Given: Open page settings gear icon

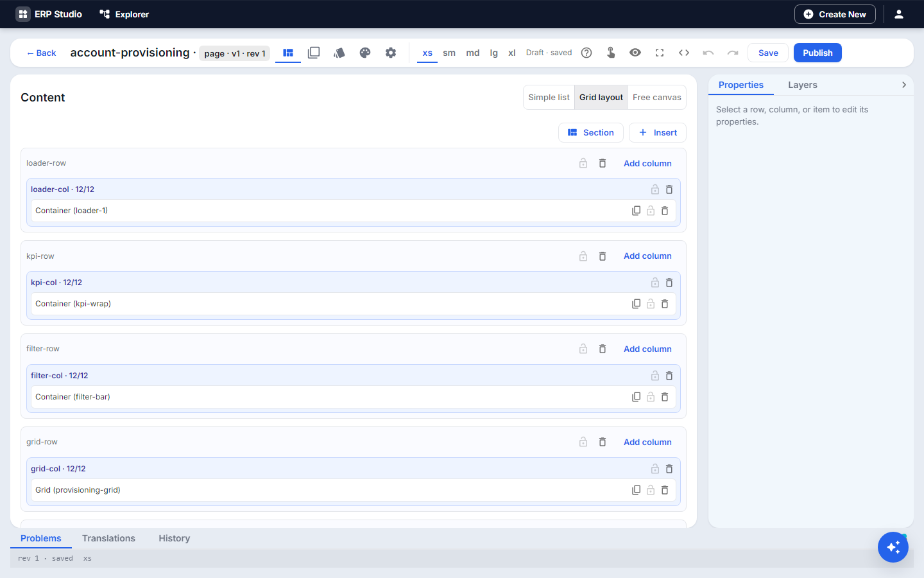Looking at the screenshot, I should coord(391,53).
